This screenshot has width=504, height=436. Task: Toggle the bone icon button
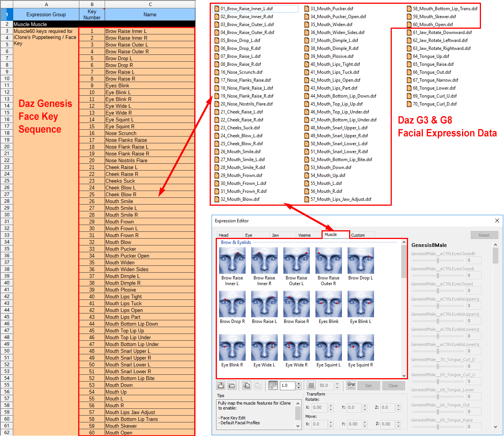(x=273, y=385)
